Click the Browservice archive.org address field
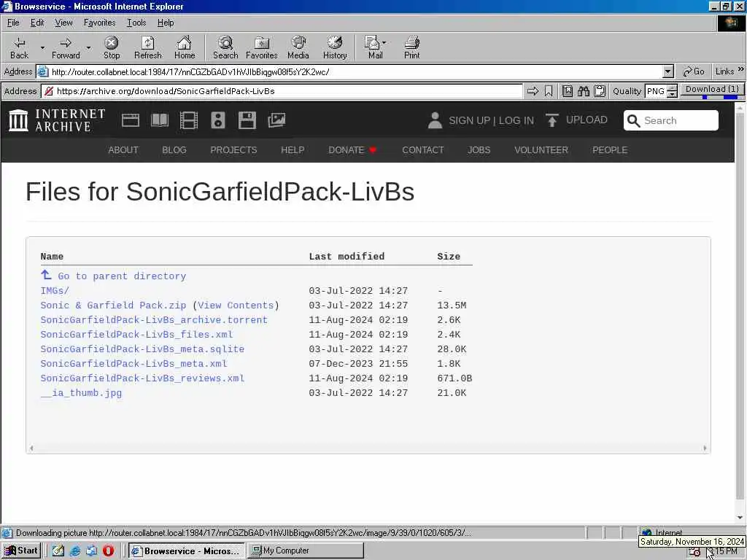747x560 pixels. tap(282, 91)
